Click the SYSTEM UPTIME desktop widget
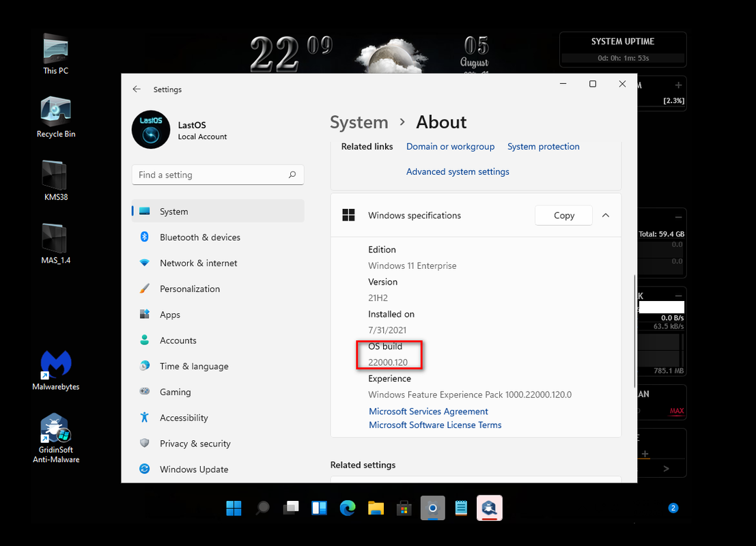 pos(622,49)
